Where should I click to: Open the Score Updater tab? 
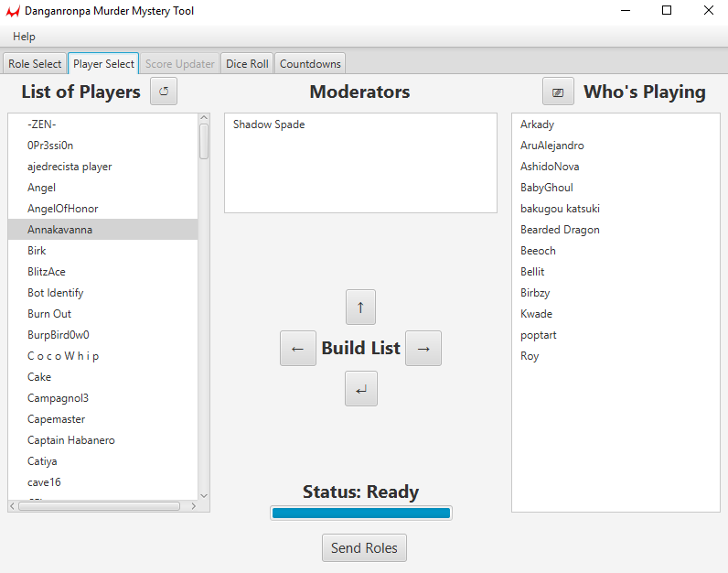click(x=179, y=64)
